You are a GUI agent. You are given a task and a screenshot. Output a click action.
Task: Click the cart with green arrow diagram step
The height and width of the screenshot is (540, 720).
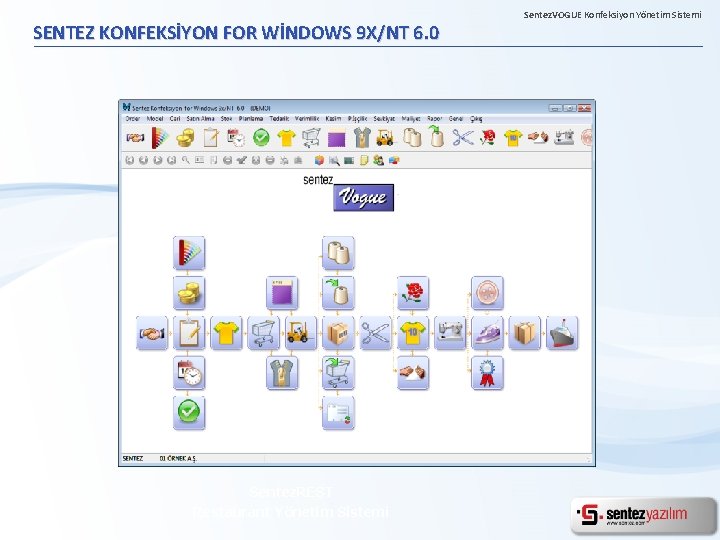point(338,373)
